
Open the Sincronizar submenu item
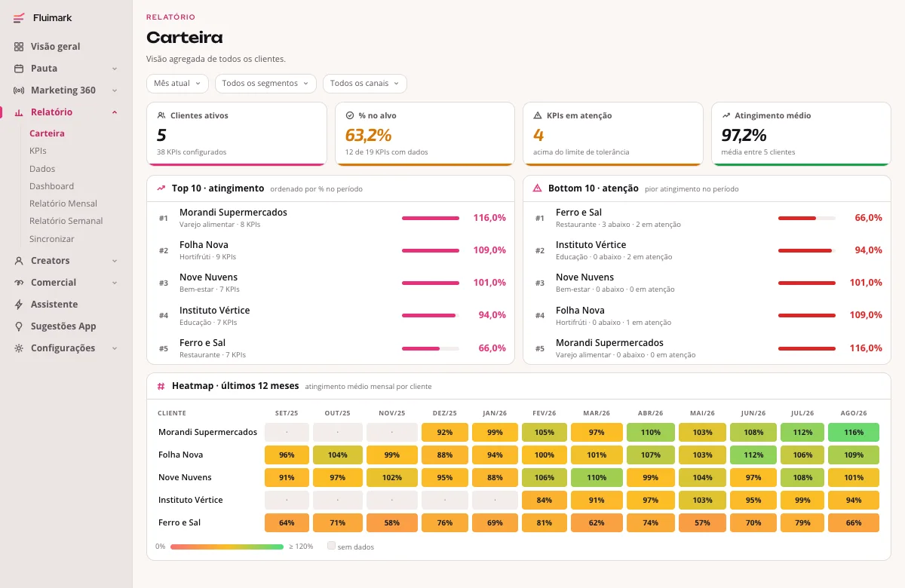tap(52, 239)
